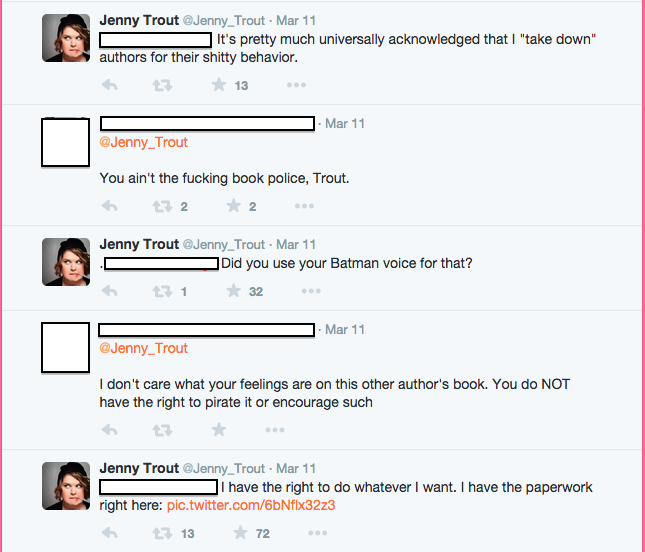Retweet the "take down" authors tweet
This screenshot has height=552, width=645.
coord(162,85)
